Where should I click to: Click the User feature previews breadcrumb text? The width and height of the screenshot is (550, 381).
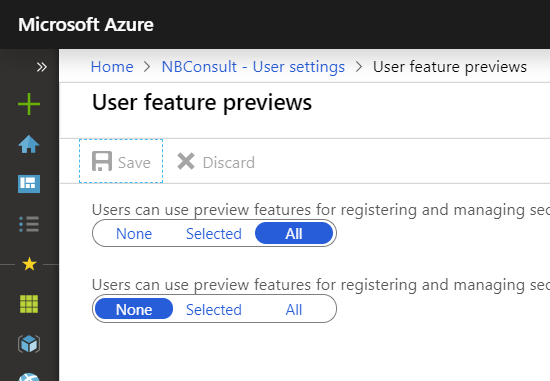450,67
